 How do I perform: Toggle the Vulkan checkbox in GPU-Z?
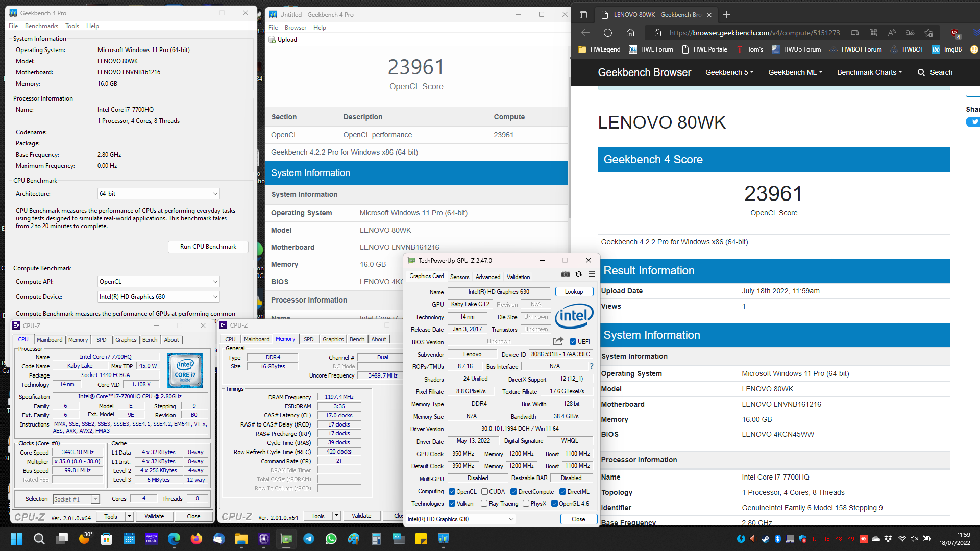pos(452,504)
